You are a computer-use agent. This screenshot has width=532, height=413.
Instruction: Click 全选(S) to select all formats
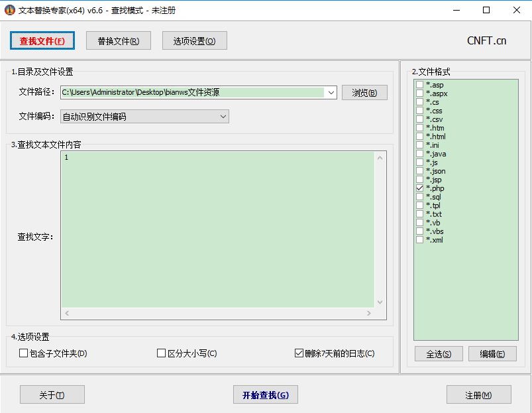click(439, 353)
